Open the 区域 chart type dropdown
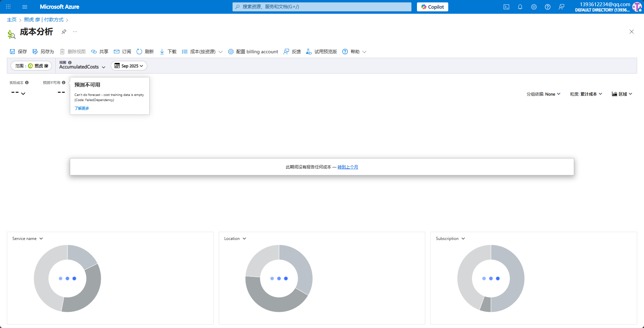 point(622,94)
